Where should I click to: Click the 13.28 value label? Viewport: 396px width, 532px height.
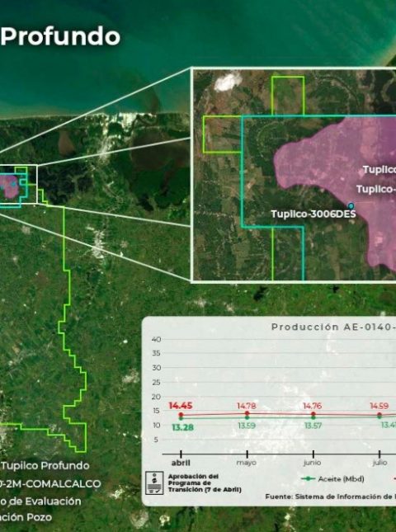click(182, 427)
